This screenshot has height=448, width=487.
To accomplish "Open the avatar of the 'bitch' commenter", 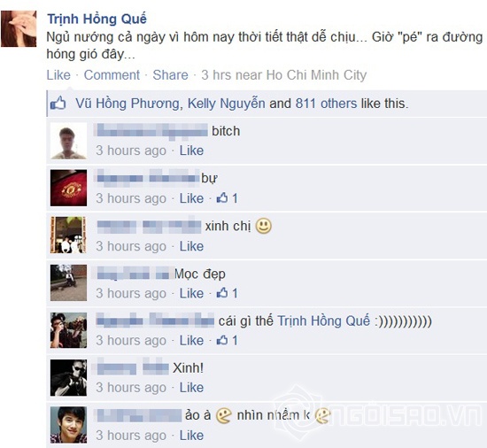I will pyautogui.click(x=69, y=141).
